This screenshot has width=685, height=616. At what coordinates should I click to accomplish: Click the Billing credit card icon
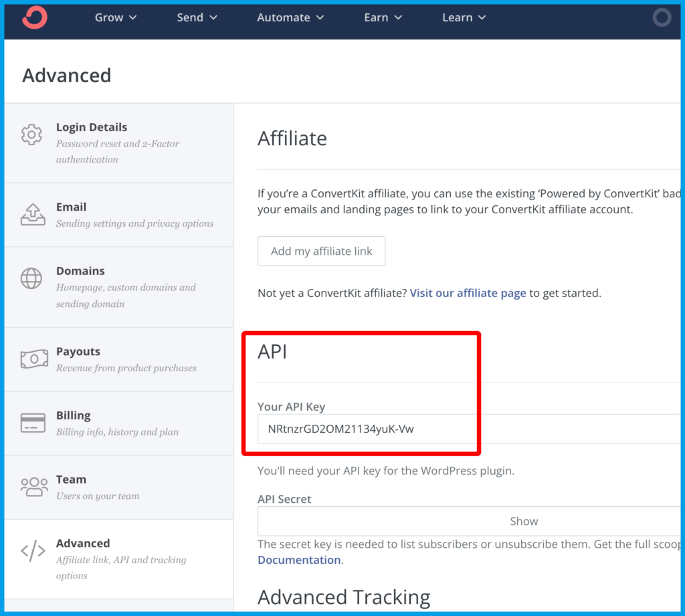tap(33, 423)
